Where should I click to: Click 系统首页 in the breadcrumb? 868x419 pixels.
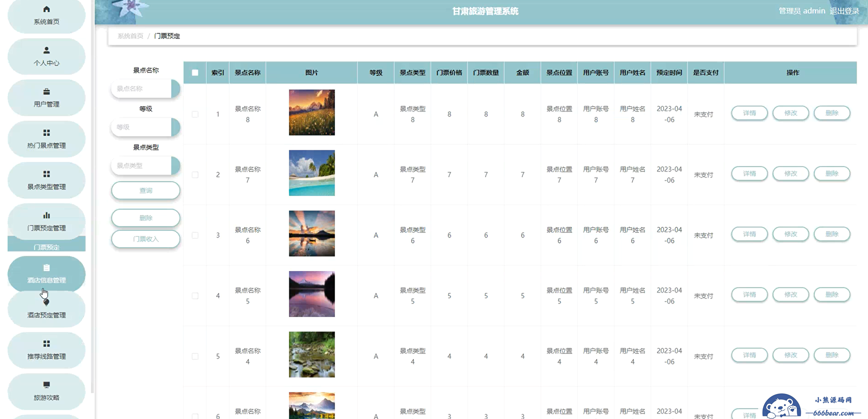coord(130,36)
